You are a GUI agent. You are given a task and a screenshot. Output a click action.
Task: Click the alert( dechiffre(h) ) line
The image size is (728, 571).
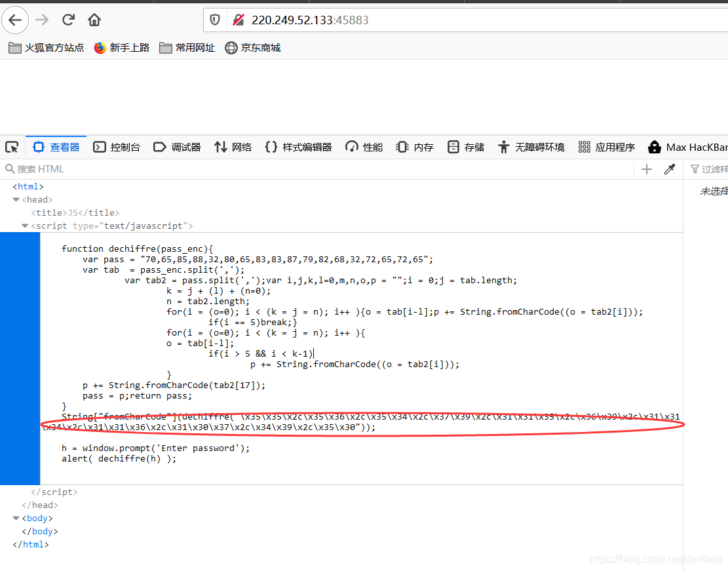119,458
